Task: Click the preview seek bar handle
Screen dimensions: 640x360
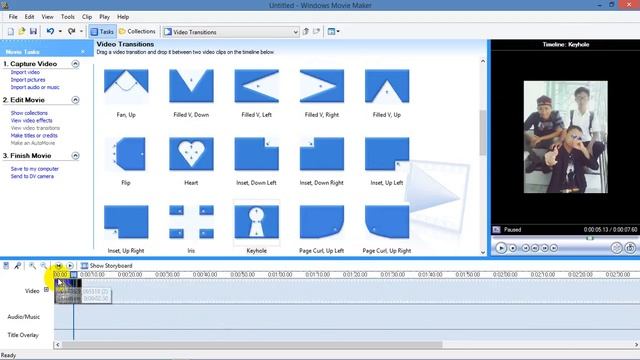Action: [x=590, y=238]
